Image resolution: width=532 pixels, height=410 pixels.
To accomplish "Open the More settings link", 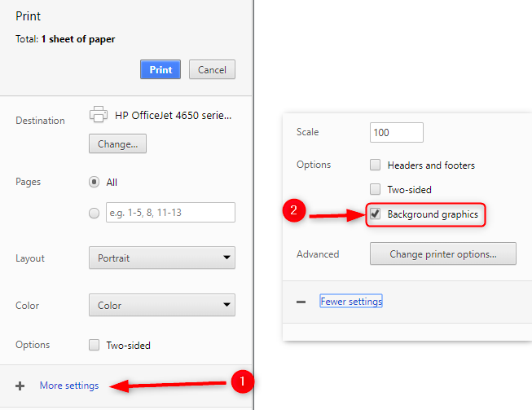I will 69,386.
